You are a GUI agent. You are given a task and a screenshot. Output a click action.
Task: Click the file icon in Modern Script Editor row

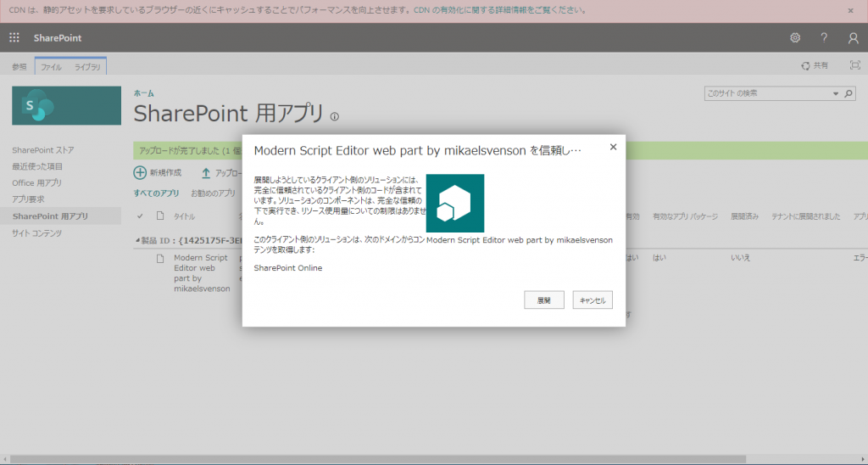coord(160,258)
